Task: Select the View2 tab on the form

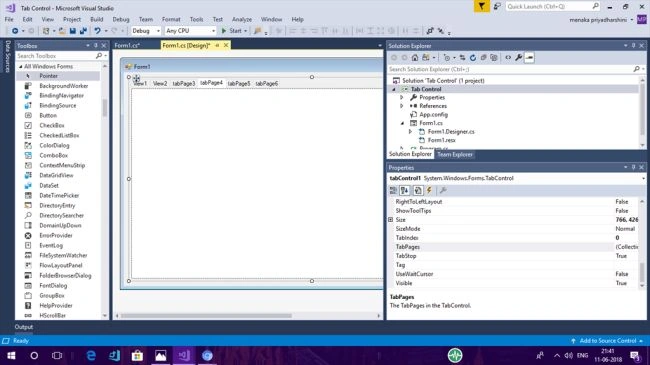Action: (x=160, y=83)
